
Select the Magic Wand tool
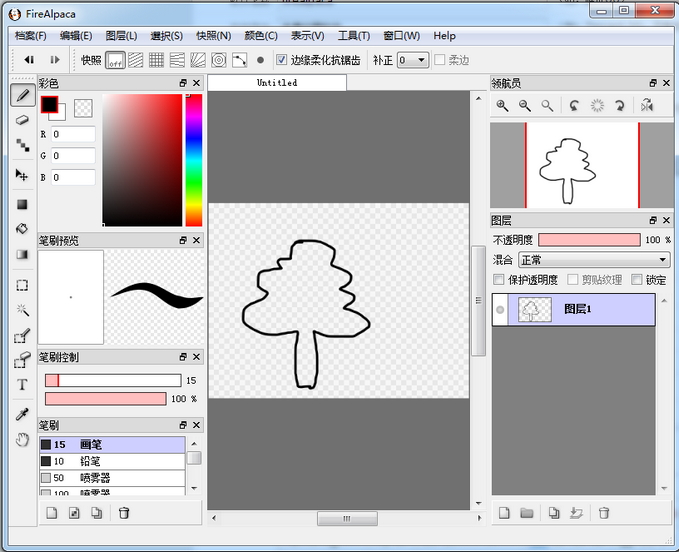click(22, 310)
